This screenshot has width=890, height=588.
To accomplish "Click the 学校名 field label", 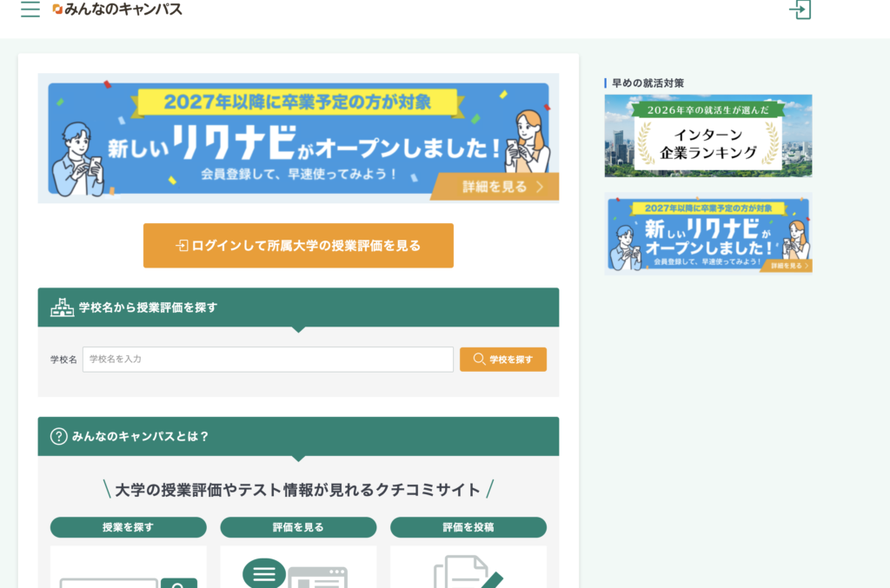I will [x=63, y=360].
